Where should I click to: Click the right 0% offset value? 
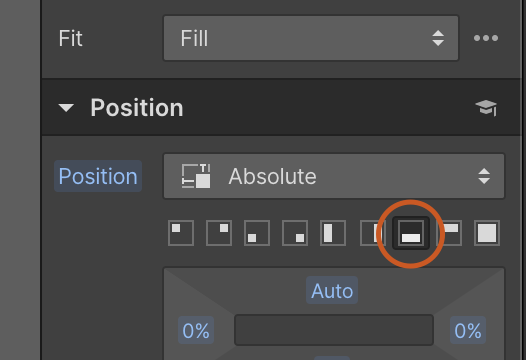pos(468,330)
